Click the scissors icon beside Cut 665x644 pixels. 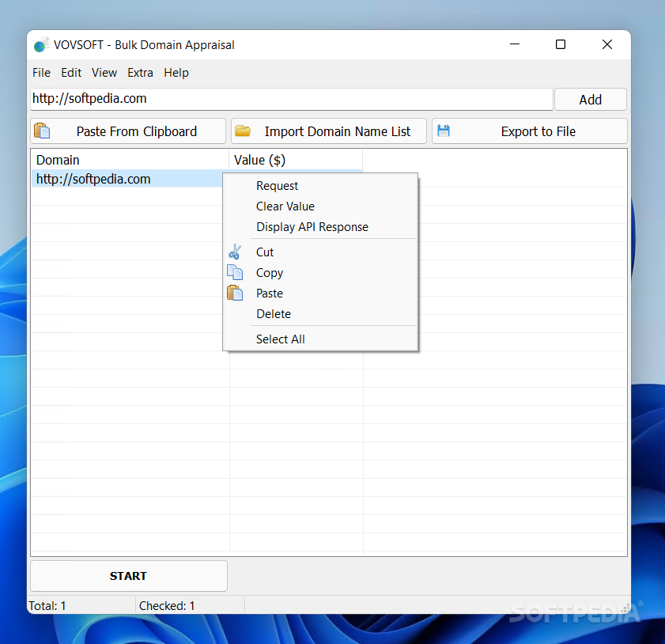[235, 252]
